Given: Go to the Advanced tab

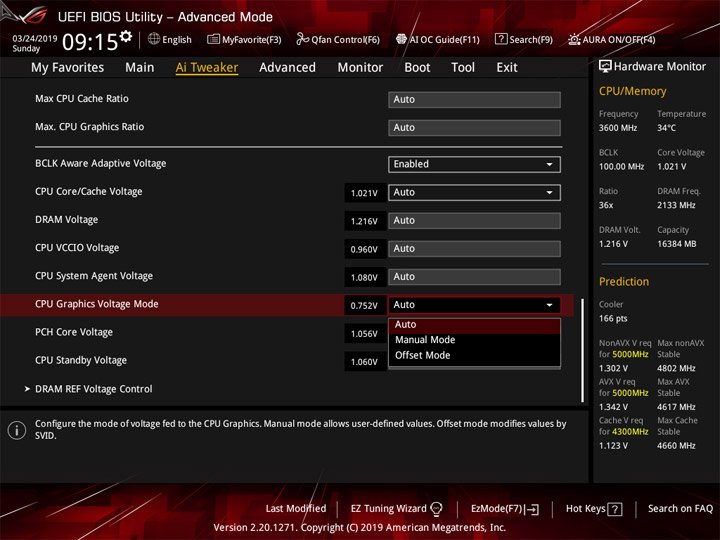Looking at the screenshot, I should 287,68.
